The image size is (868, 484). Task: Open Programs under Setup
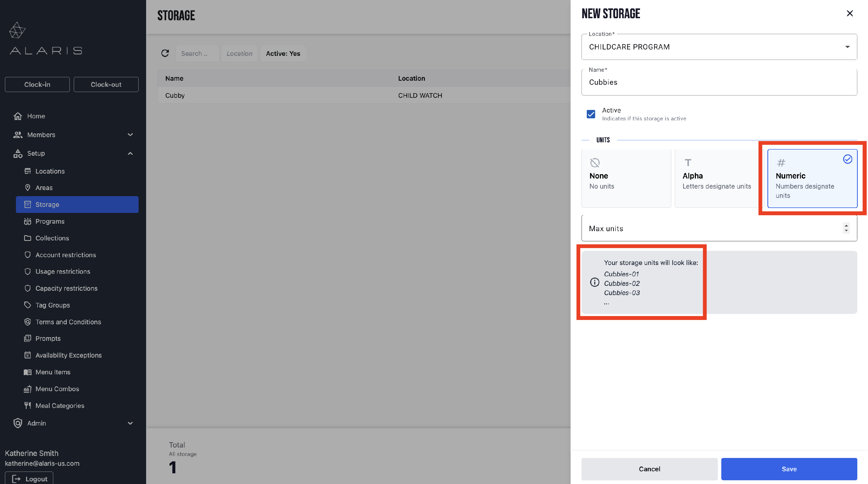50,221
